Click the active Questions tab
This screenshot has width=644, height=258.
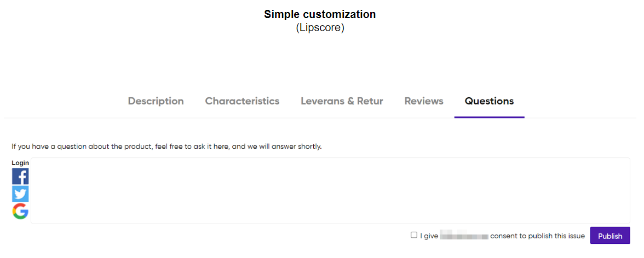pos(489,101)
